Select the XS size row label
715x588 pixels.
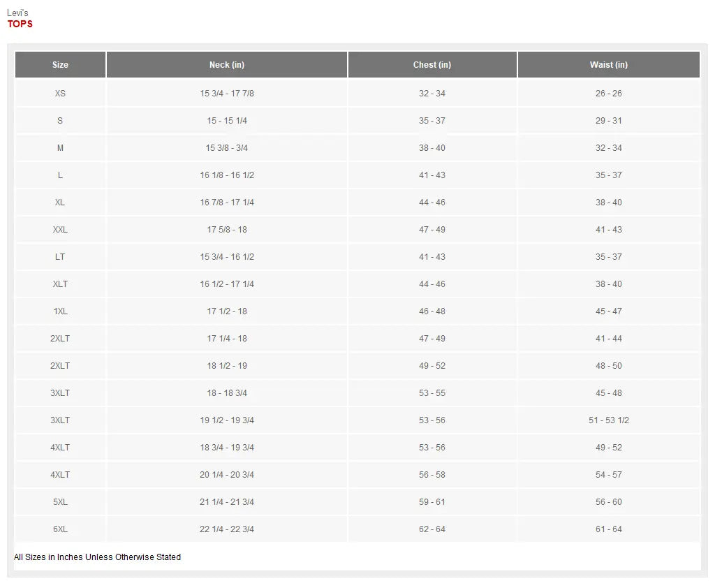click(60, 94)
